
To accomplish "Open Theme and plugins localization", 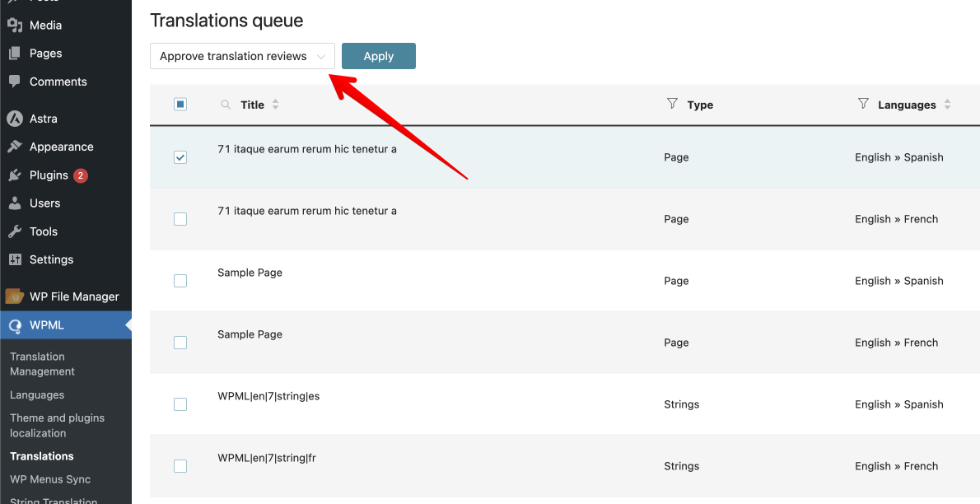I will (x=57, y=425).
